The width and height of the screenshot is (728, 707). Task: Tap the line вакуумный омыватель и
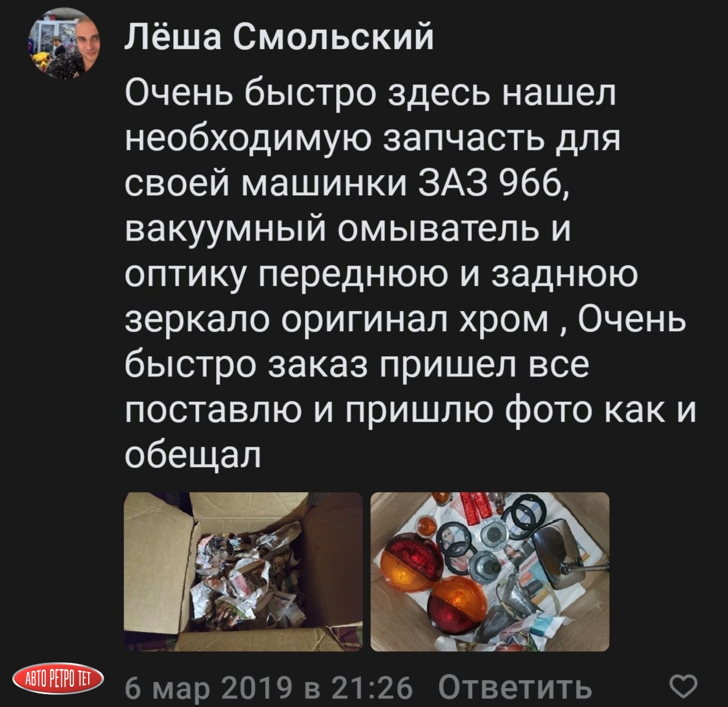[348, 228]
